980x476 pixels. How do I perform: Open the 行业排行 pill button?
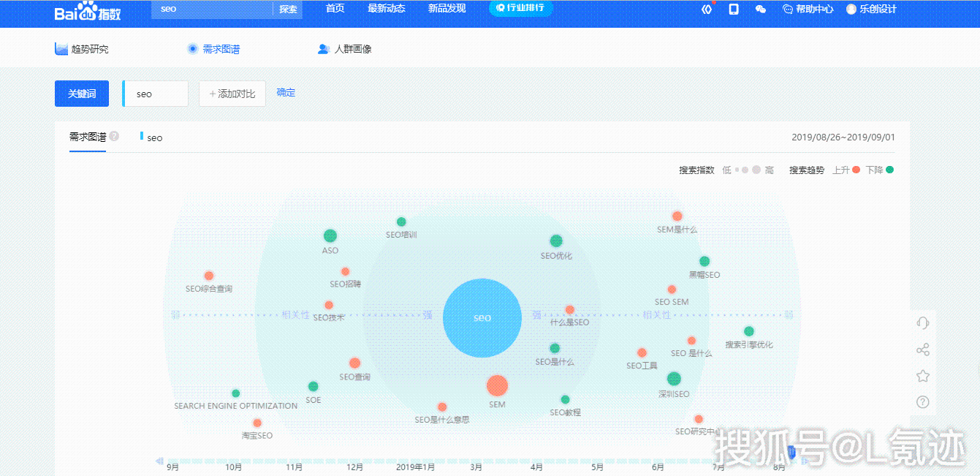[521, 8]
